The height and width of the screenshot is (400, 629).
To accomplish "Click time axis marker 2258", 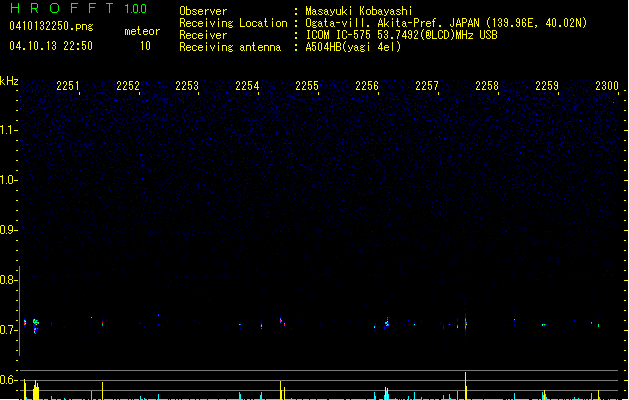I will [487, 86].
